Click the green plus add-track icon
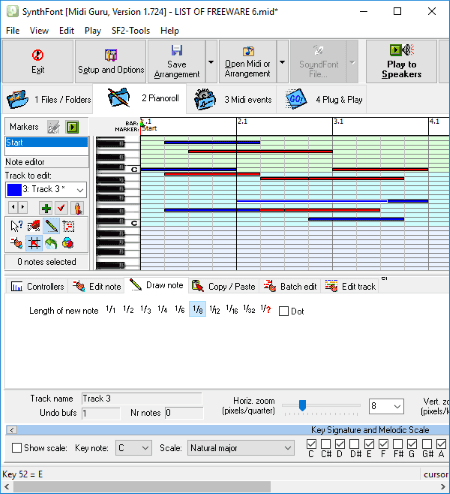450x494 pixels. point(46,208)
